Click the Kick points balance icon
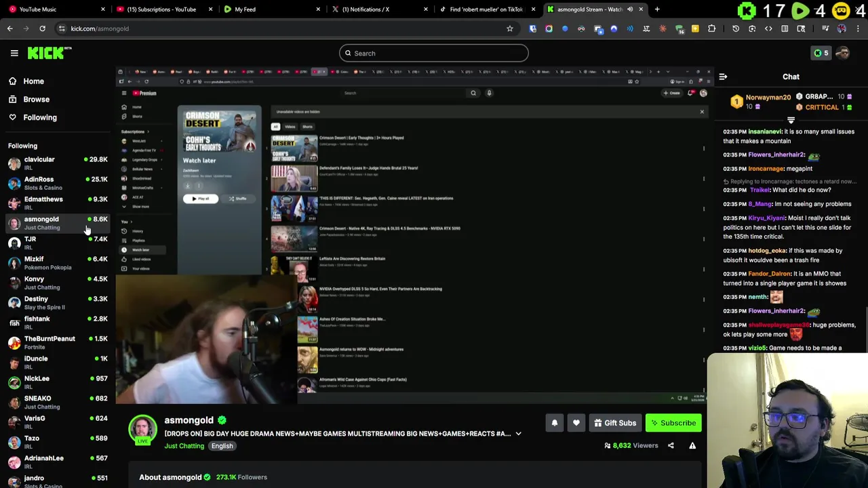 [x=821, y=53]
